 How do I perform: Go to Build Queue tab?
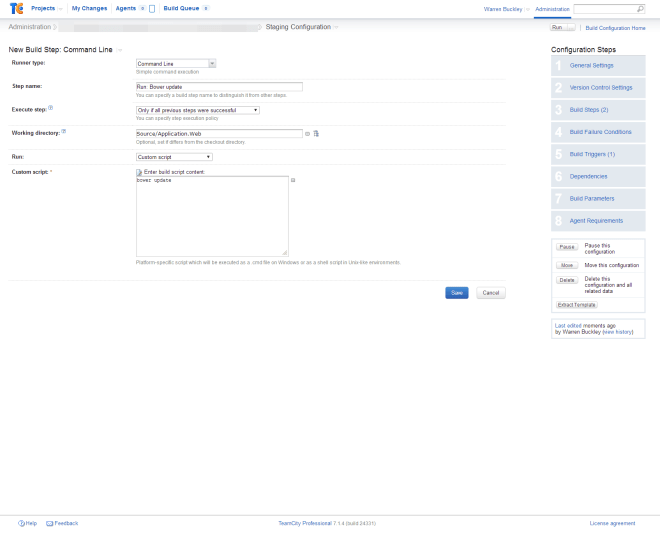(x=181, y=8)
